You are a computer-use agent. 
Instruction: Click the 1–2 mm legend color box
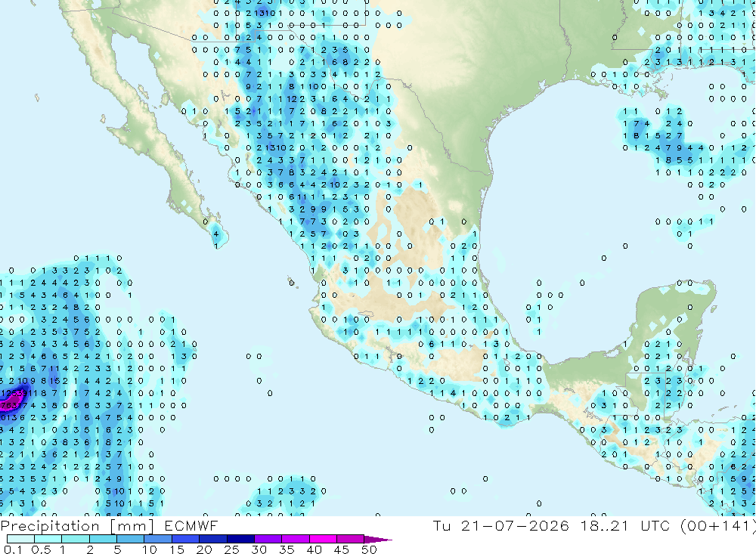coord(76,539)
